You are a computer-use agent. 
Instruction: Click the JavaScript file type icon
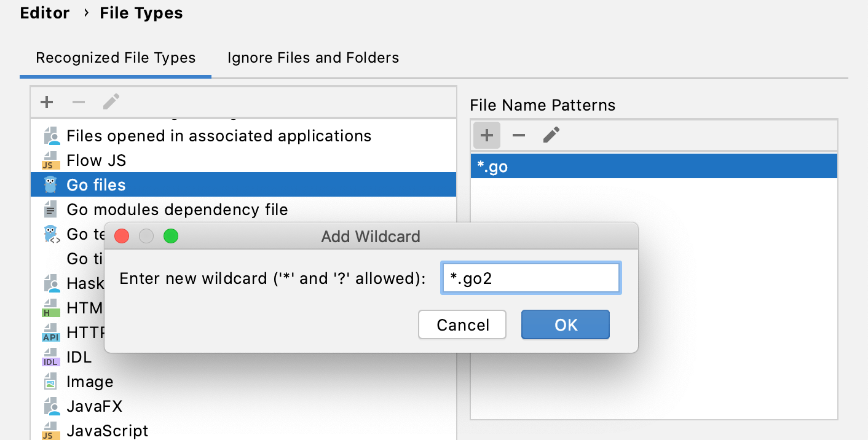tap(52, 431)
